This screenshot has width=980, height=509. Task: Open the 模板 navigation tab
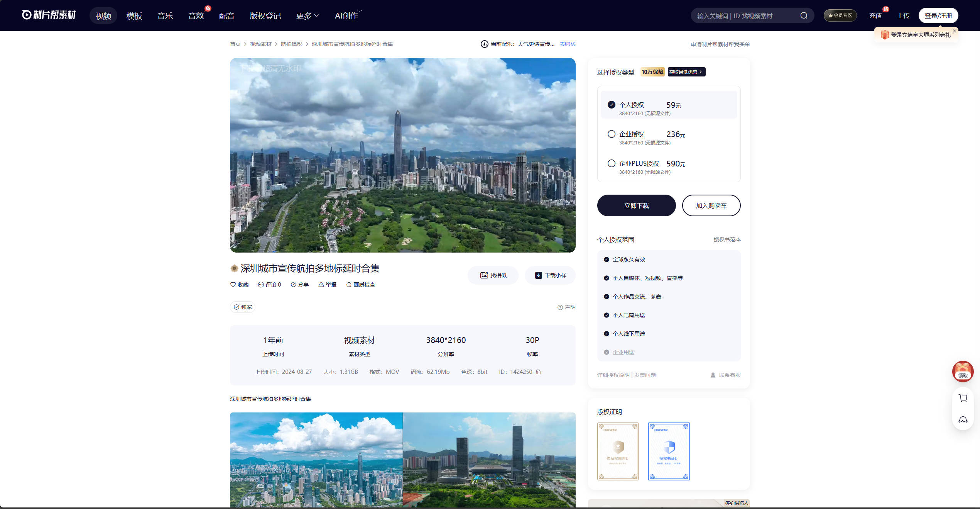(x=134, y=16)
